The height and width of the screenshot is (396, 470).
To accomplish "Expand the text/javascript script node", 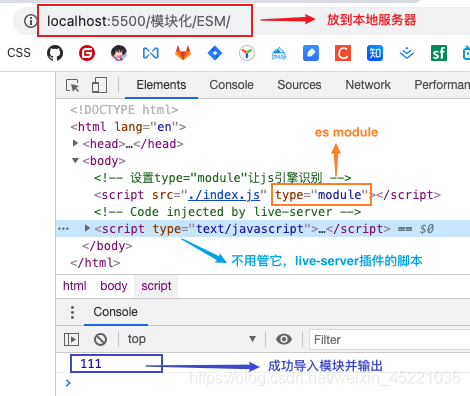I will coord(87,228).
